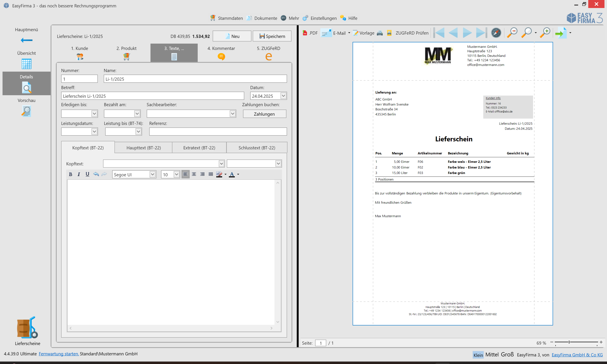Go to the first preview page
607x364 pixels.
click(x=439, y=33)
